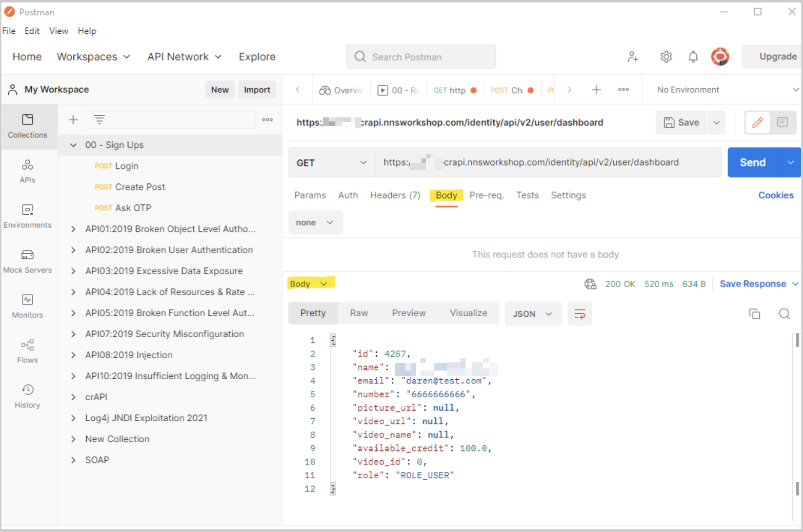Viewport: 803px width, 532px height.
Task: Open the API Network dropdown
Action: pos(185,57)
